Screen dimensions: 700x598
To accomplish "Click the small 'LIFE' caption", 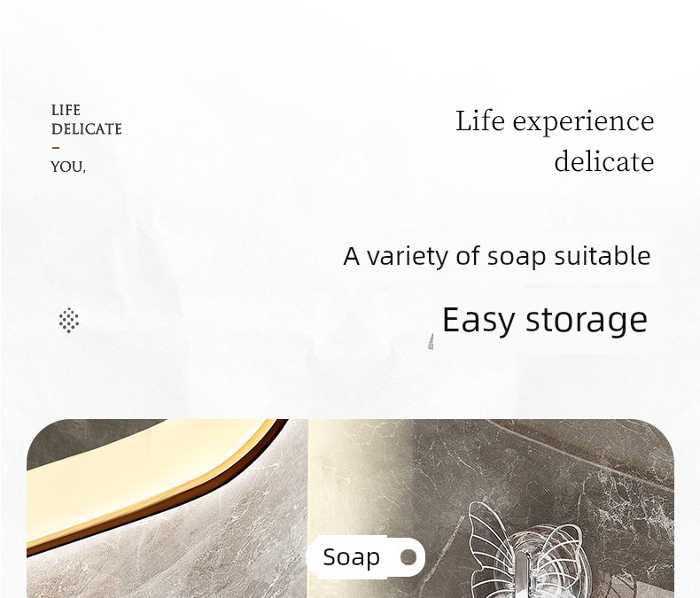I will pyautogui.click(x=66, y=110).
